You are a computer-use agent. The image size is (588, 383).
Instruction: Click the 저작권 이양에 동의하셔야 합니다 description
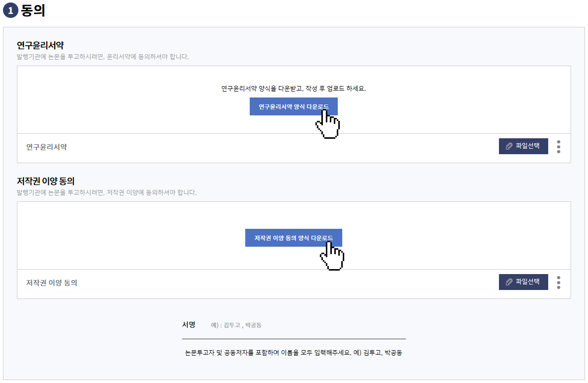tap(106, 192)
